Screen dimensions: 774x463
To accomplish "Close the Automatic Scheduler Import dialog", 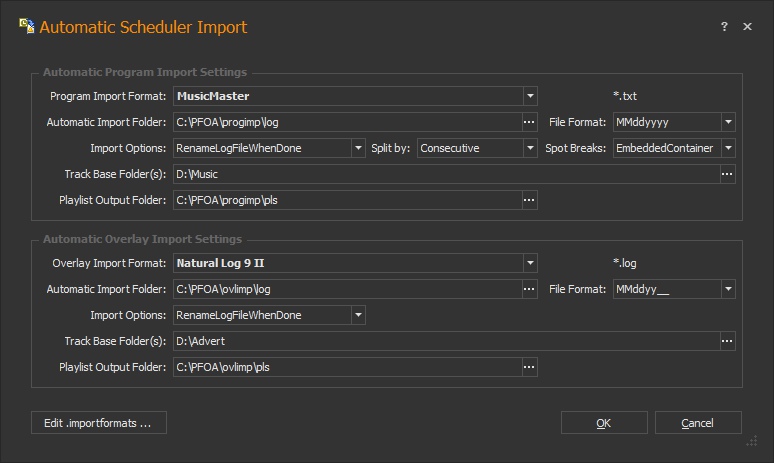I will (x=747, y=27).
